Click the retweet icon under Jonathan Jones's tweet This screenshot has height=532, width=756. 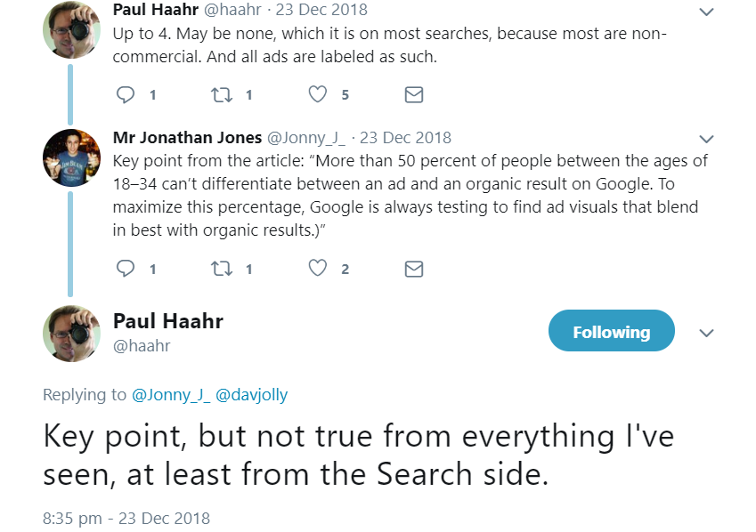[220, 269]
